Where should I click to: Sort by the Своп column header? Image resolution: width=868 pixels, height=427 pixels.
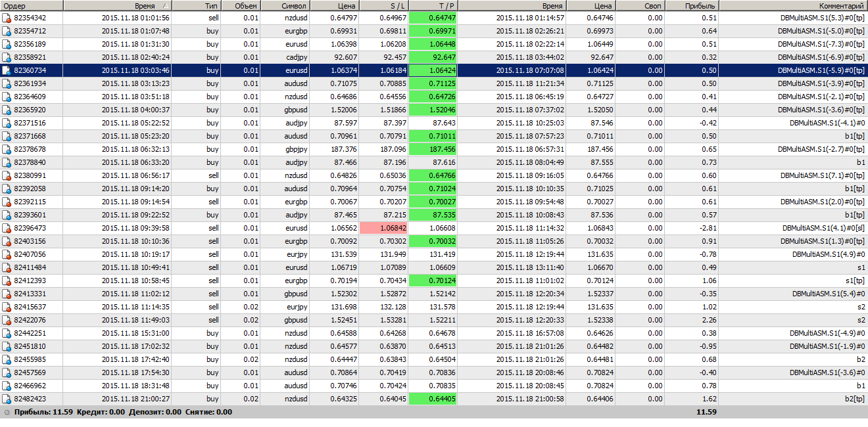tap(640, 5)
